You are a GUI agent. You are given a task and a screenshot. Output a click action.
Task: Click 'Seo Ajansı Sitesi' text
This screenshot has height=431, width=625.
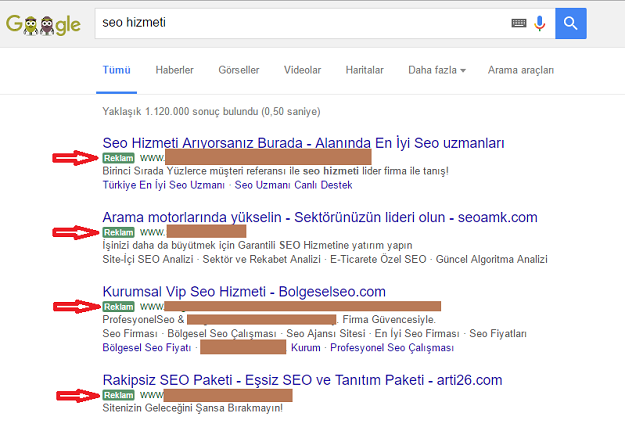coord(326,333)
